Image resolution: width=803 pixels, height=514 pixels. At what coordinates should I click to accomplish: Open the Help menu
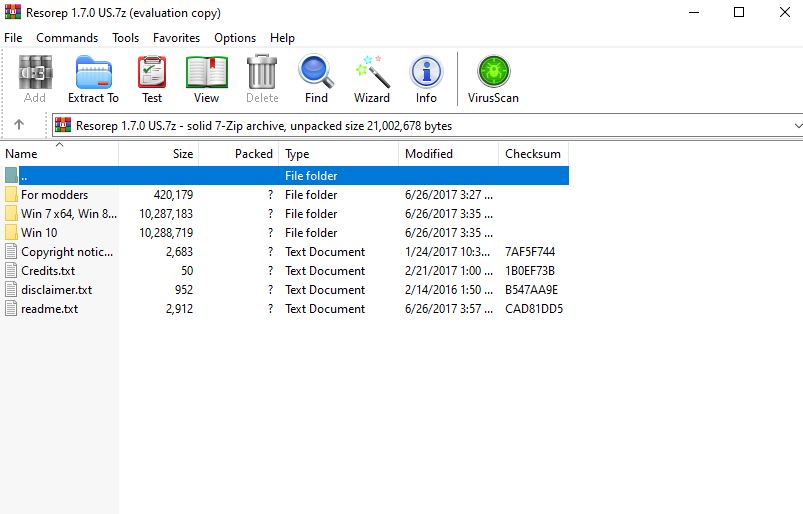click(282, 38)
